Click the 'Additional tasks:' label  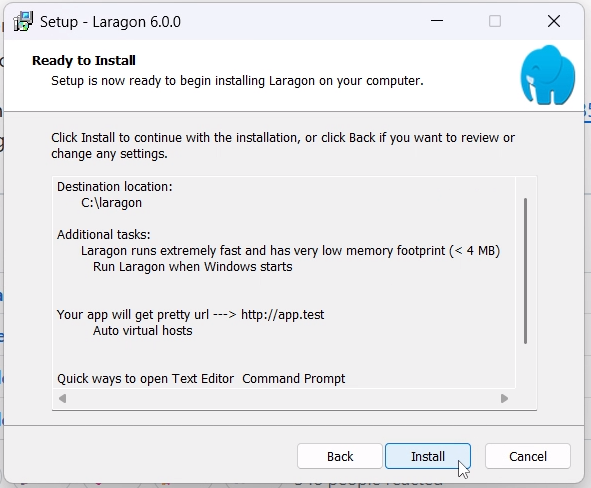tap(104, 235)
